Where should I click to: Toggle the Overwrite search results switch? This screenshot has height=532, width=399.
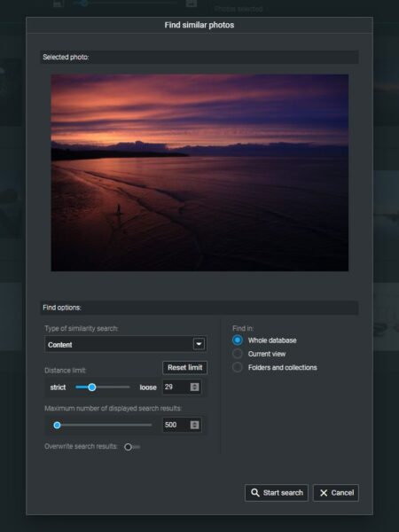pyautogui.click(x=131, y=447)
